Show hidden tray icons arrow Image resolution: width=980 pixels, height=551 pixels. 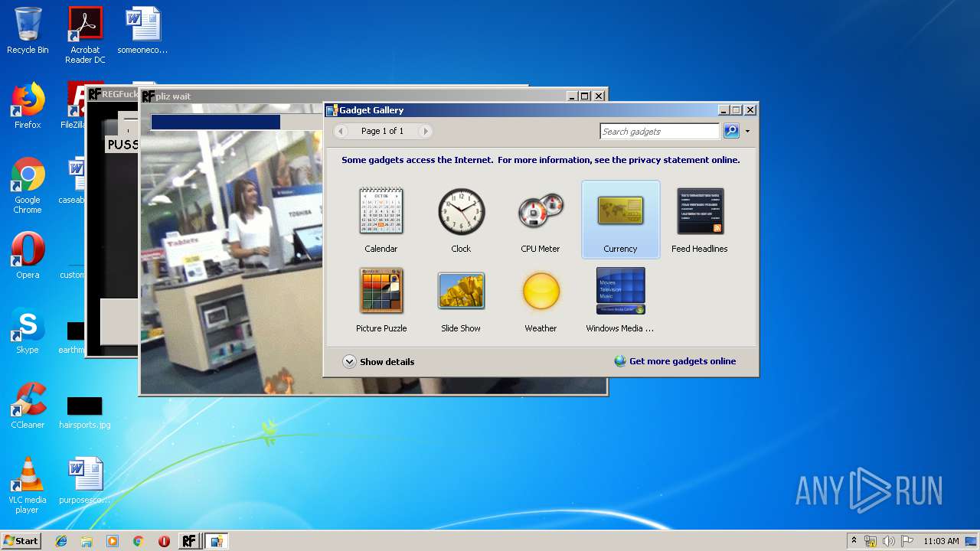point(854,541)
